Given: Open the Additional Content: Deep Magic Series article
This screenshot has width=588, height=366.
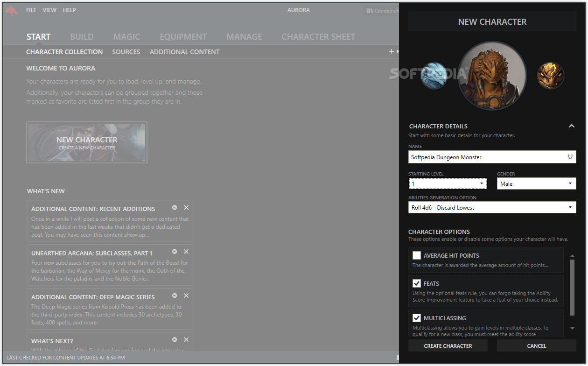Looking at the screenshot, I should (x=110, y=309).
